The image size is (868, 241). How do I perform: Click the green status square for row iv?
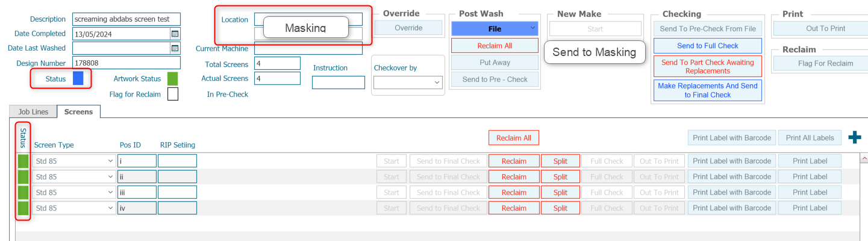point(23,208)
